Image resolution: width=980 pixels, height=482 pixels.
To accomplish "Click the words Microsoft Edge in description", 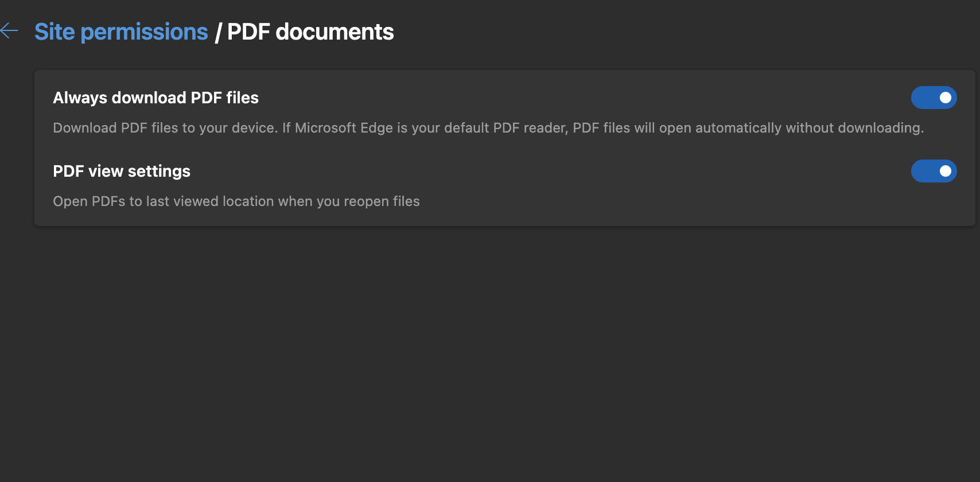I will coord(344,128).
